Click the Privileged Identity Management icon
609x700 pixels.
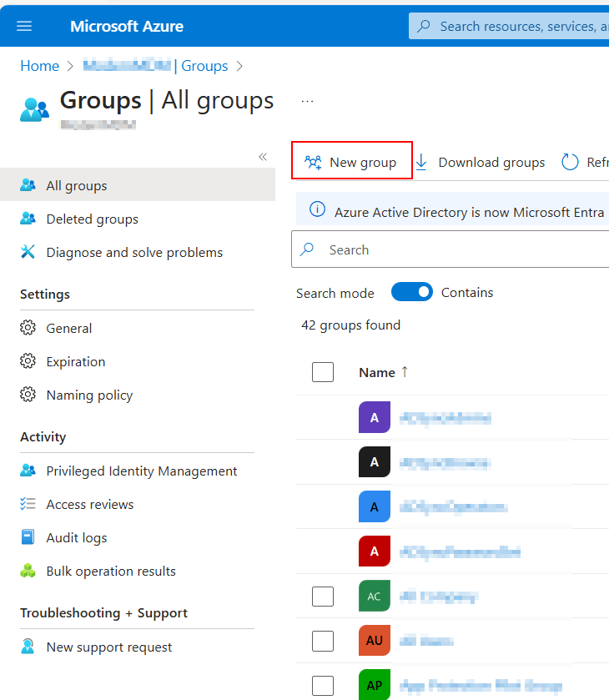28,471
